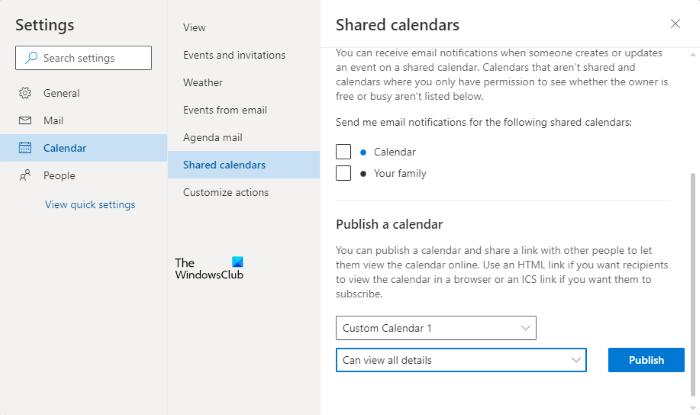Click the Mail envelope icon
Viewport: 700px width, 415px height.
pos(25,121)
